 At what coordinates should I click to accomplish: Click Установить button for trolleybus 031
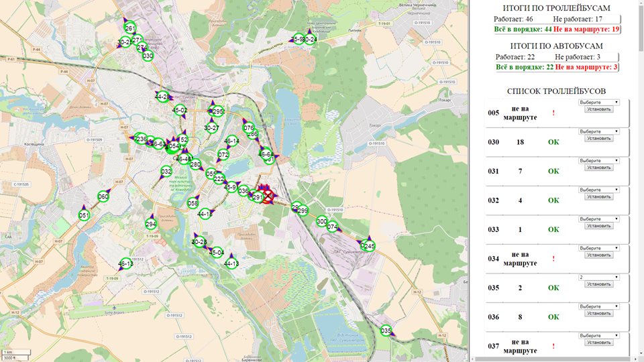click(599, 168)
